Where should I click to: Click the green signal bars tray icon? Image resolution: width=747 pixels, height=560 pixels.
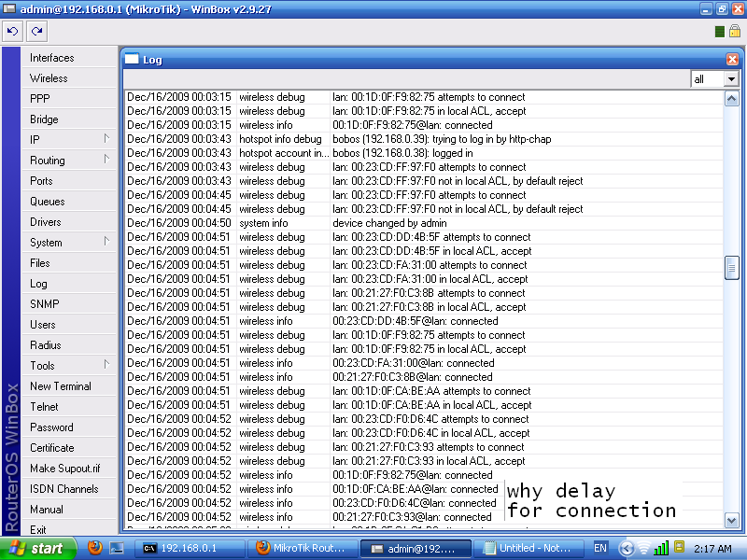pos(661,548)
